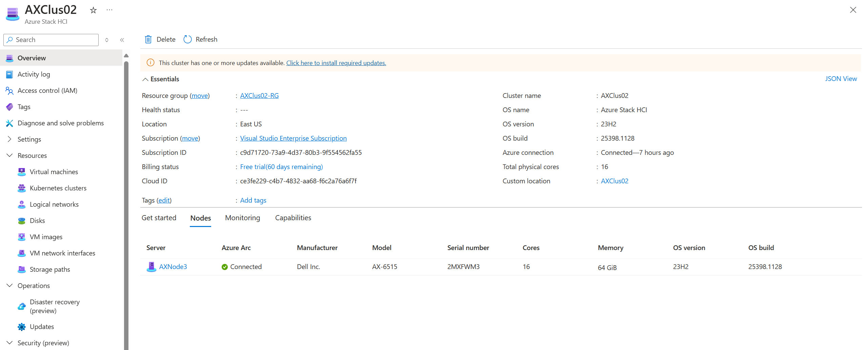This screenshot has height=350, width=868.
Task: Expand the Settings group
Action: click(9, 139)
